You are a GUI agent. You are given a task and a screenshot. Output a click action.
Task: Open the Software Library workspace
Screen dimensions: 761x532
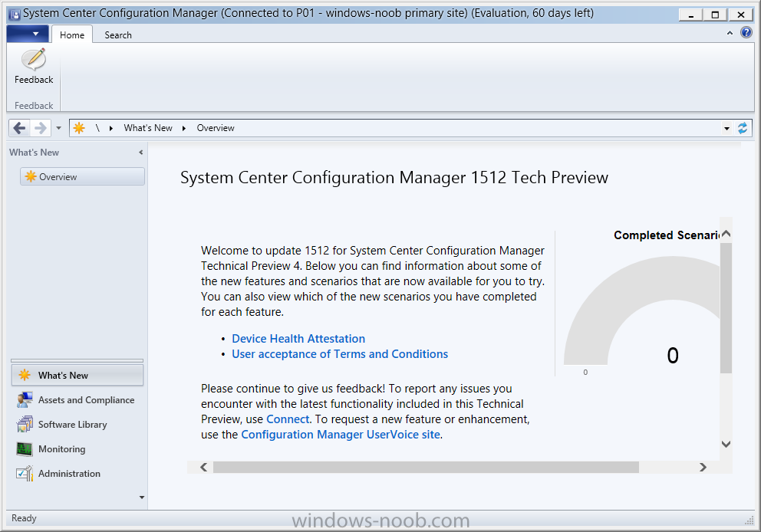click(77, 425)
